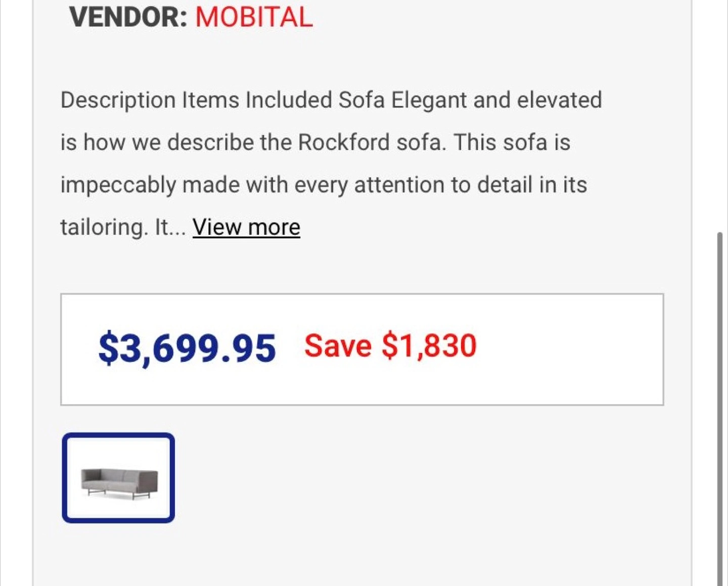The image size is (728, 586).
Task: Click the blank area right of sofa thumbnail
Action: 404,478
